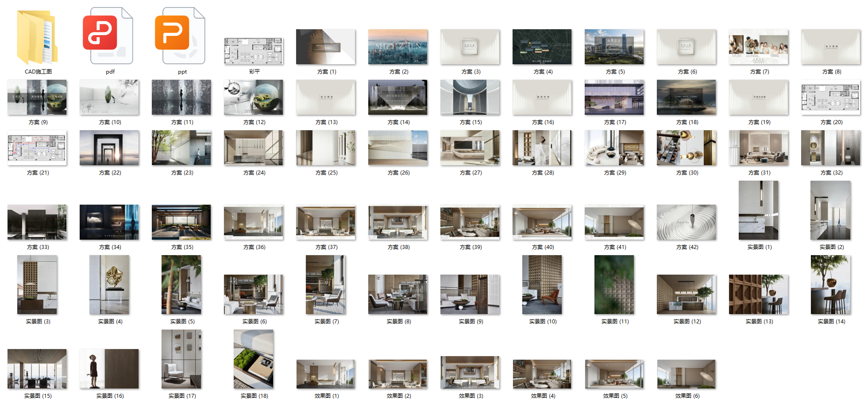Select the ppt presentation file icon
The height and width of the screenshot is (404, 868).
coord(182,36)
